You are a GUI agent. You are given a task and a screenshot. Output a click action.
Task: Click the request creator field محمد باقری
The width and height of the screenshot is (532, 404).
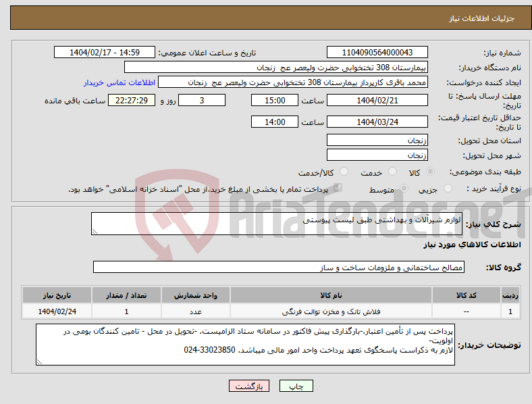pos(293,82)
